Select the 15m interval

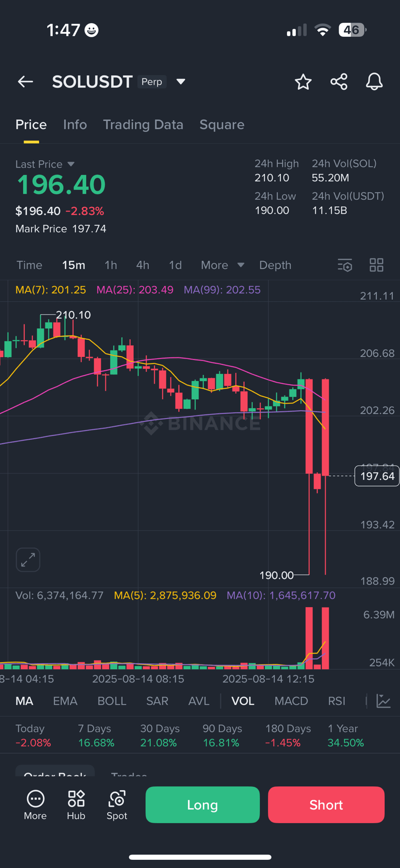73,265
